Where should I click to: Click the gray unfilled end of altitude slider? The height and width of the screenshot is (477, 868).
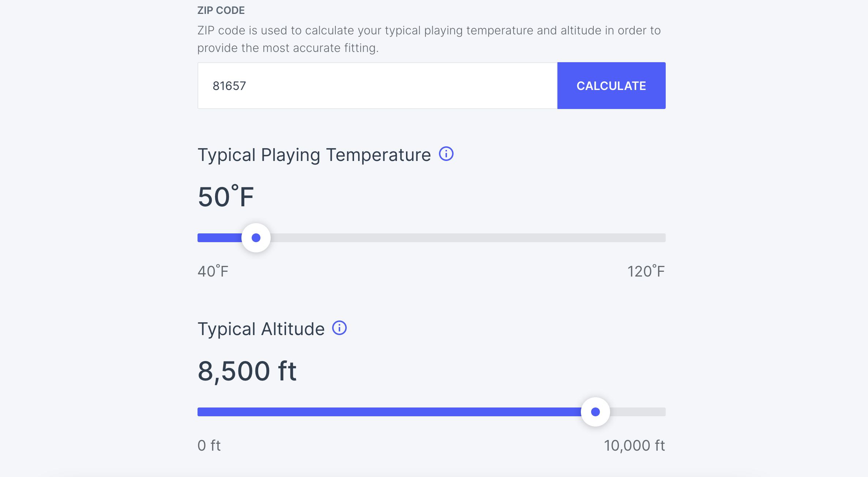(x=638, y=412)
